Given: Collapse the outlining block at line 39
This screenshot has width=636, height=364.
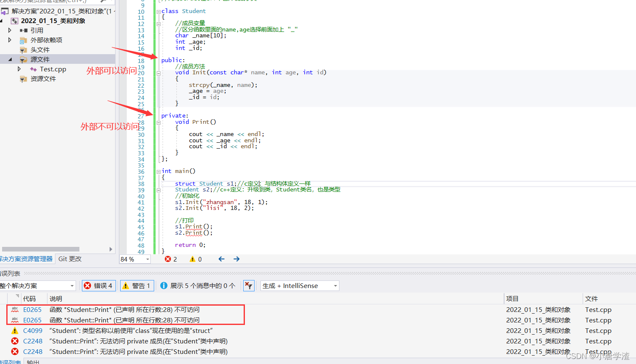Looking at the screenshot, I should point(158,190).
